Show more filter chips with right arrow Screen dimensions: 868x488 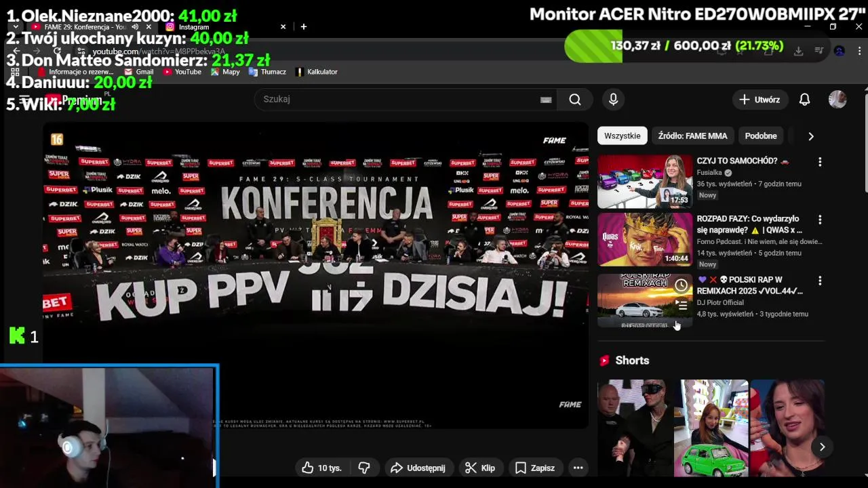coord(810,136)
